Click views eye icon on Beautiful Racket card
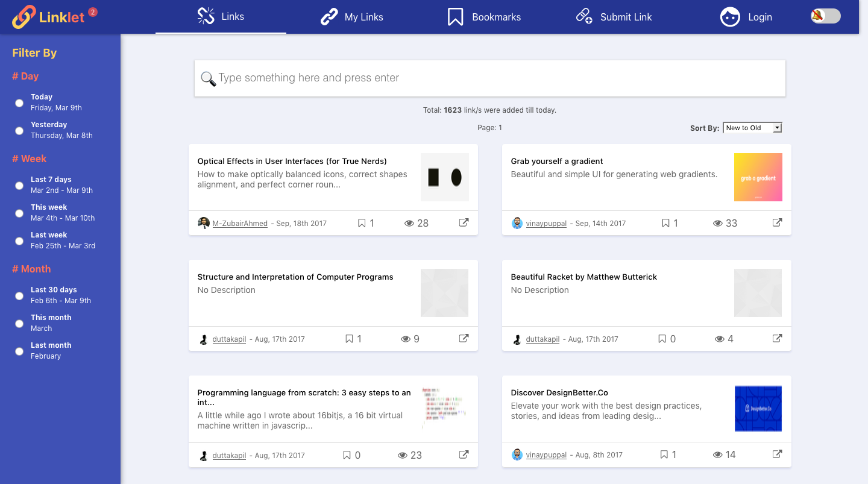Viewport: 868px width, 484px height. point(719,339)
